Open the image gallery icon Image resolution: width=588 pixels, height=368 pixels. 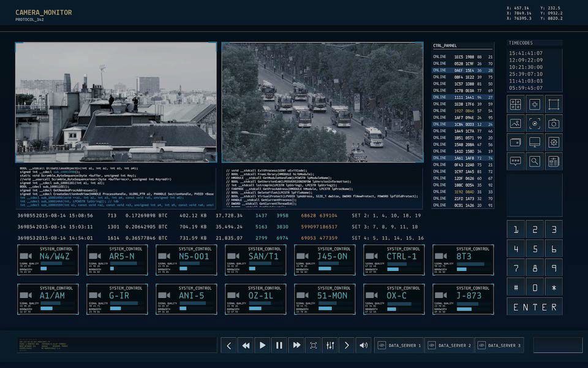(x=516, y=123)
